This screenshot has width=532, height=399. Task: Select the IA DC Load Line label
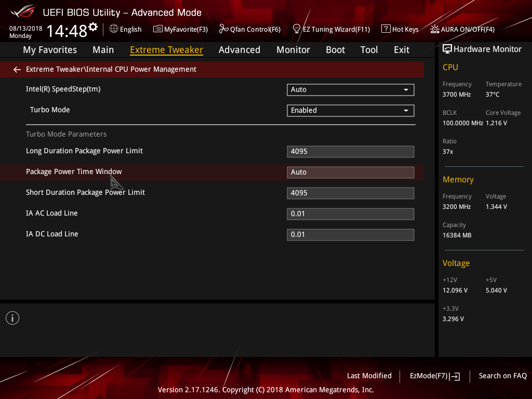point(52,234)
